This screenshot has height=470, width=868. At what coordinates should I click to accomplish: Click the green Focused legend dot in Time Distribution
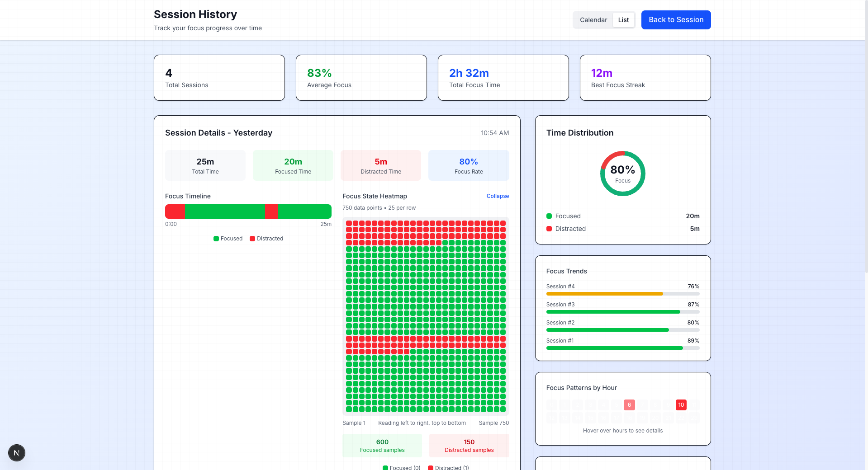549,216
